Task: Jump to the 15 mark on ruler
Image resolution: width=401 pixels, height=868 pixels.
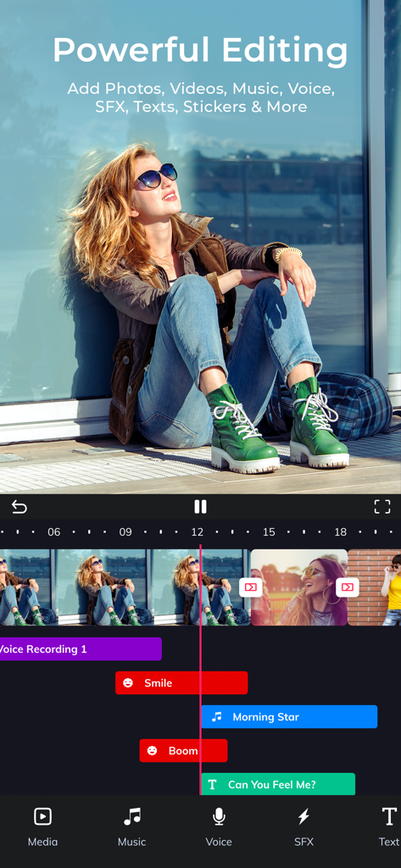Action: [x=269, y=532]
